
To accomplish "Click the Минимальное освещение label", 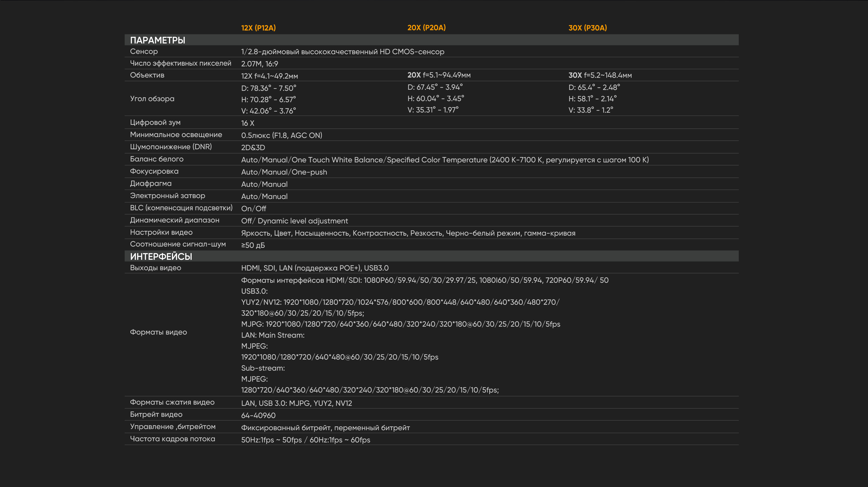I will [x=176, y=135].
